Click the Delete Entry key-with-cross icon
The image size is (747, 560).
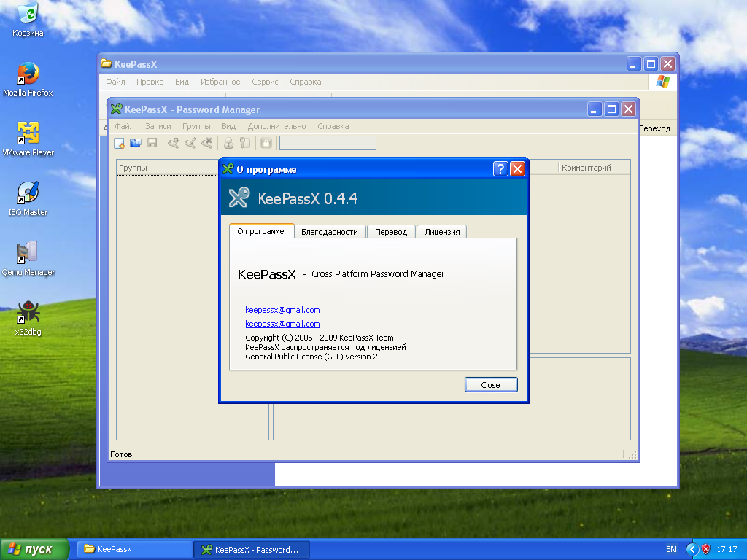tap(206, 143)
